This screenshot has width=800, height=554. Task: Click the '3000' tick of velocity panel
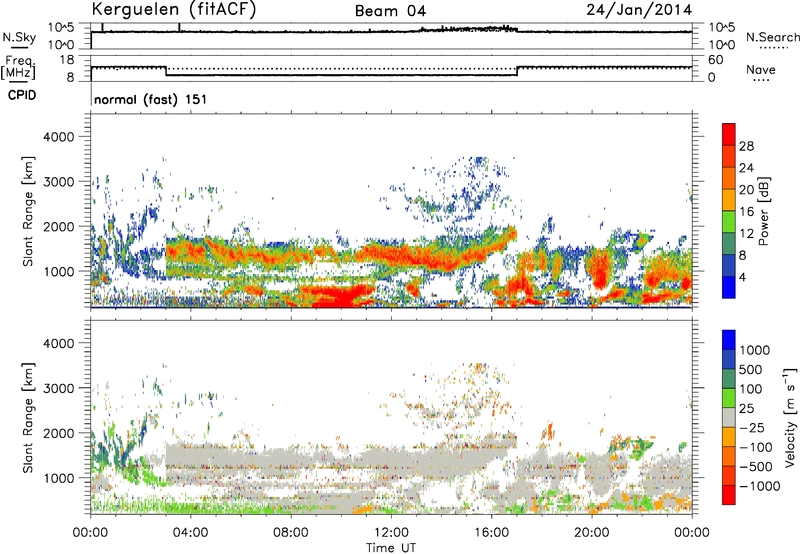pos(59,388)
